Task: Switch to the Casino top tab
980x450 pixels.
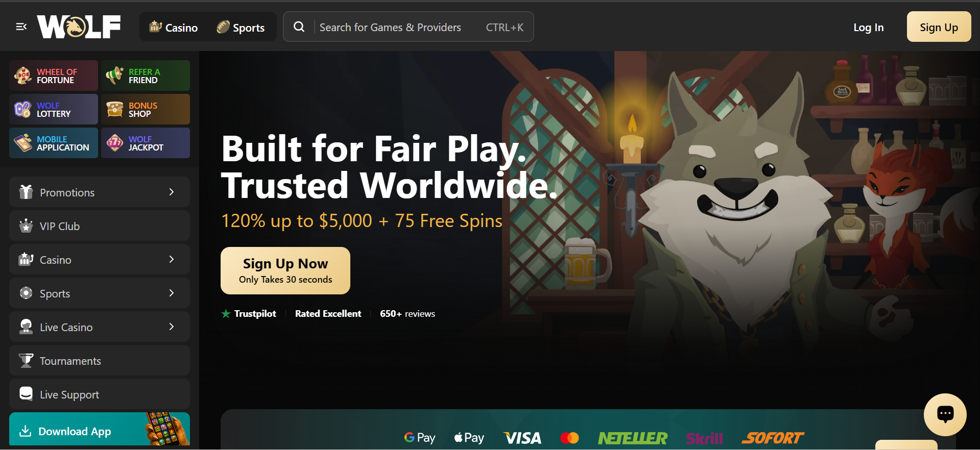Action: click(x=173, y=27)
